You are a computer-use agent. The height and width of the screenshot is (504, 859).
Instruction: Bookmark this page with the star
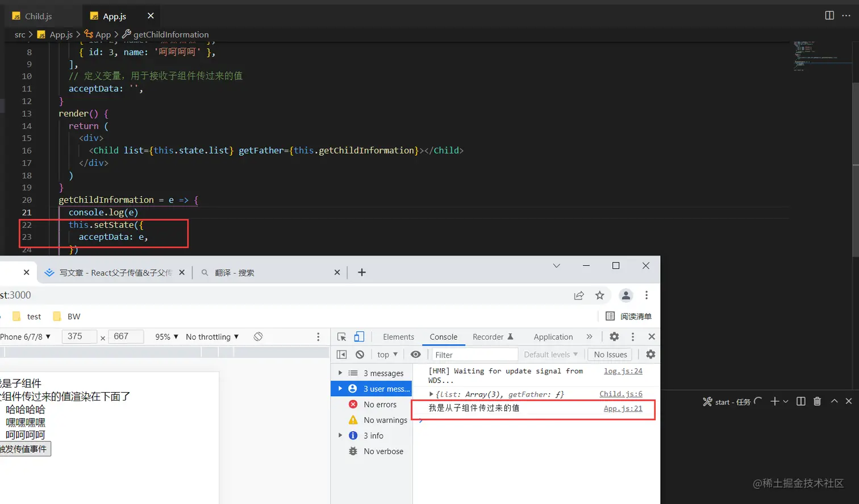pyautogui.click(x=599, y=295)
